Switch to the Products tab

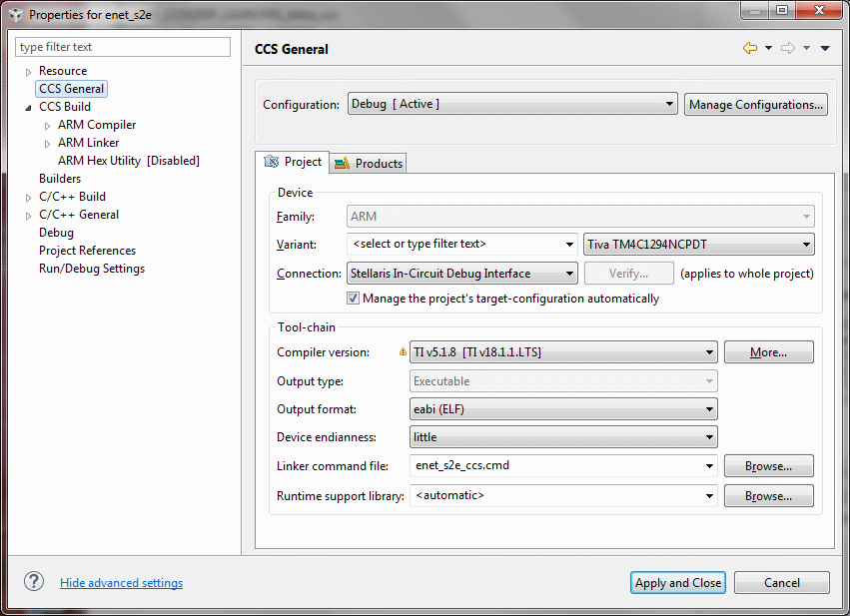369,163
